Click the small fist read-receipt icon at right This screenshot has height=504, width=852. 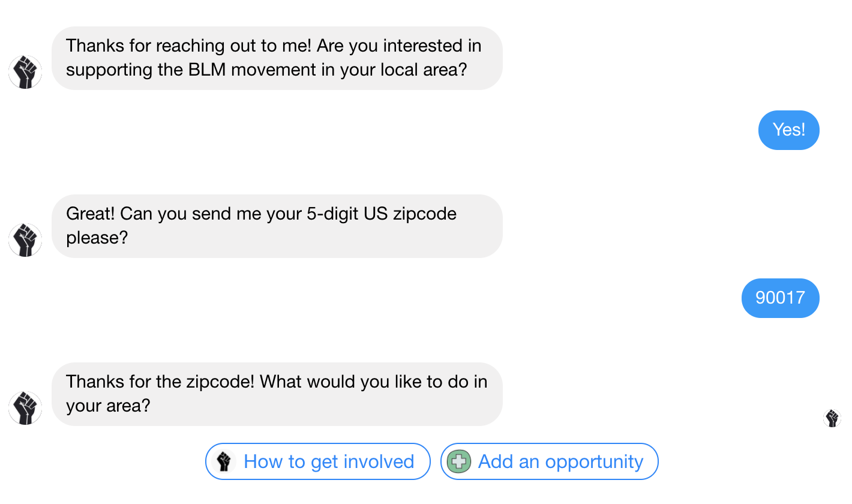click(832, 418)
